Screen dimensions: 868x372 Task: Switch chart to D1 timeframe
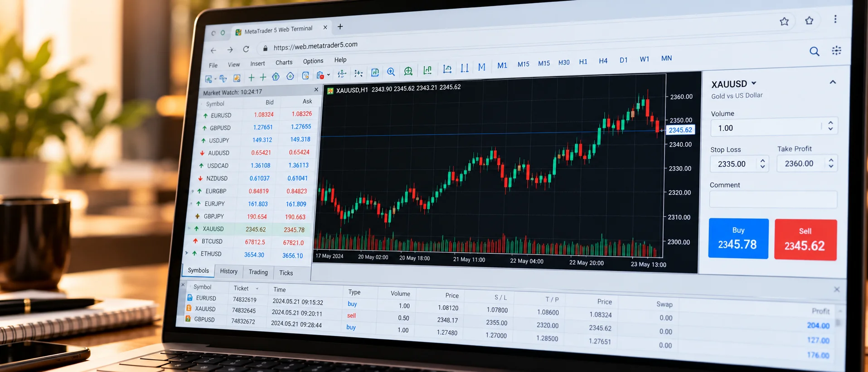[x=624, y=60]
